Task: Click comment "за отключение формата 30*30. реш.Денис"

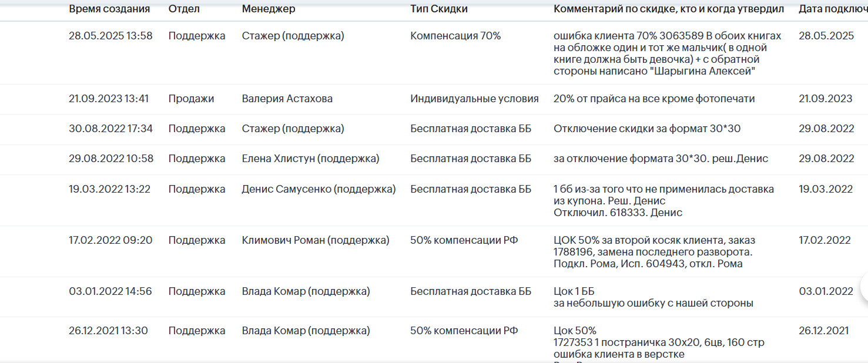Action: pos(661,159)
